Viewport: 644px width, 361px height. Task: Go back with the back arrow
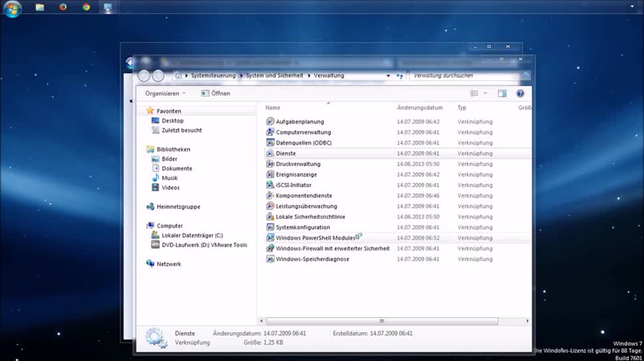tap(144, 76)
